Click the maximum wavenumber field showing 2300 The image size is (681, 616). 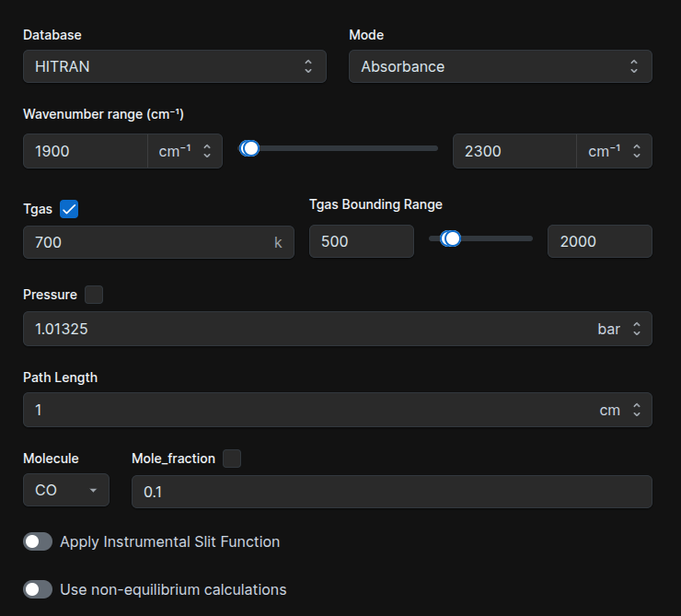click(514, 151)
